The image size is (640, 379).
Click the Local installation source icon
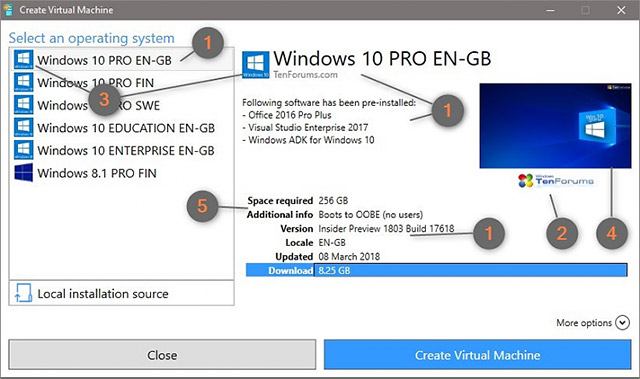[23, 293]
